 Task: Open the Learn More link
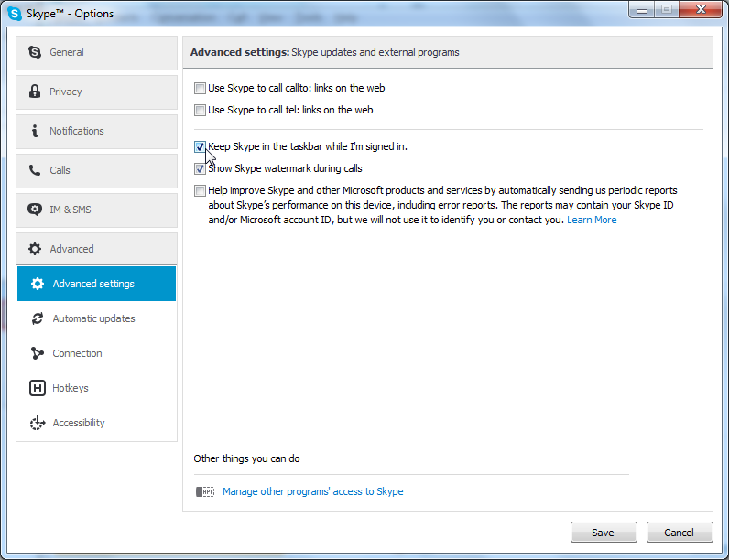point(592,221)
